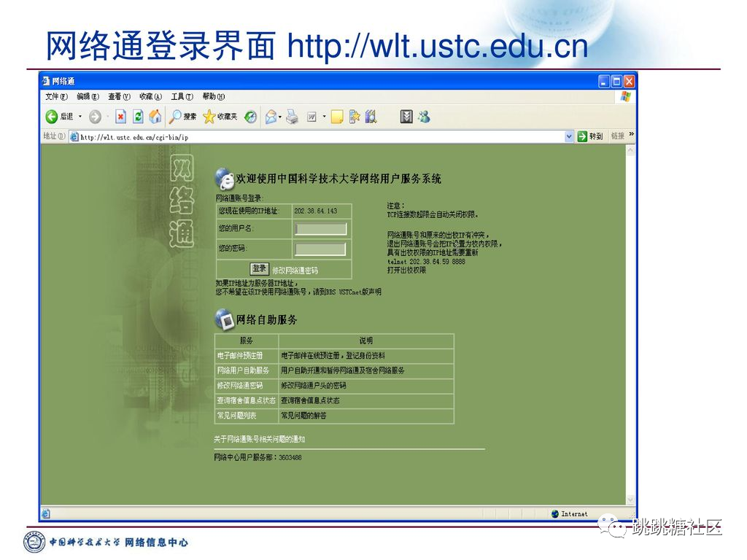Viewport: 747px width, 560px height.
Task: Click the IE globe beside welcome heading
Action: click(224, 178)
